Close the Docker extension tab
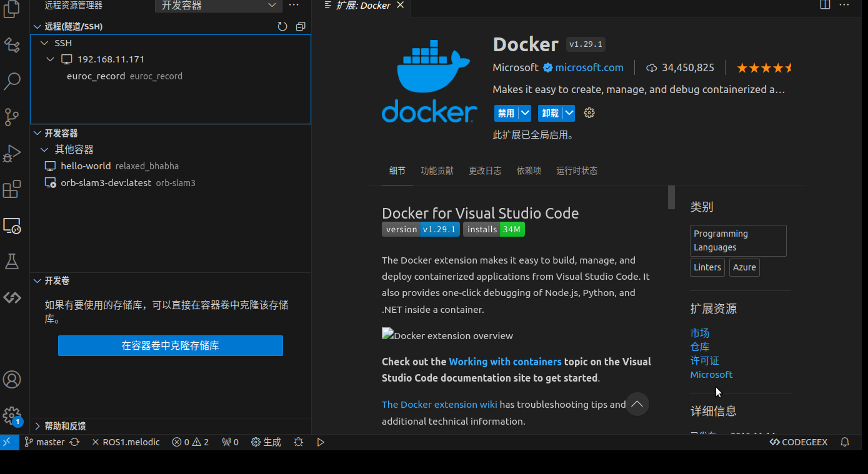 click(400, 5)
